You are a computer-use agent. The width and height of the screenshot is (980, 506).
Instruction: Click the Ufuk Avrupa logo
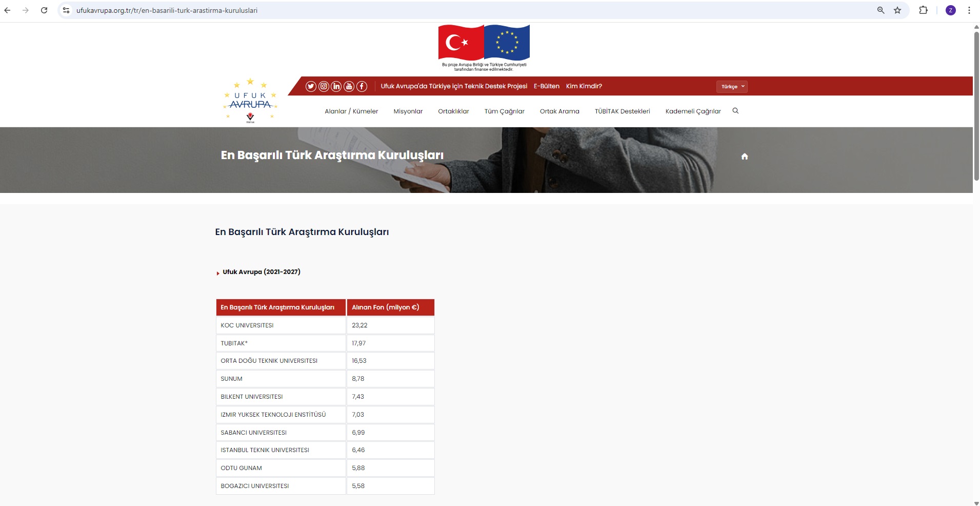(x=250, y=101)
